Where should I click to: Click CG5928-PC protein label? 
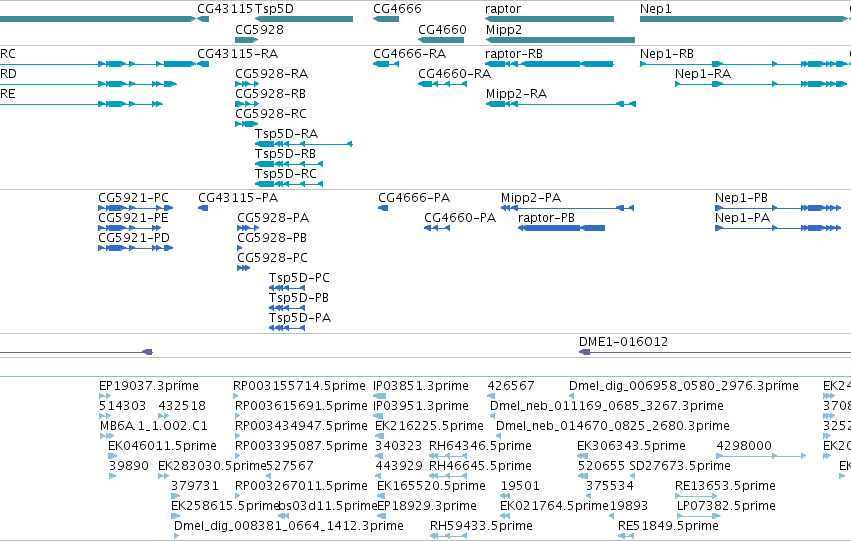pos(272,258)
